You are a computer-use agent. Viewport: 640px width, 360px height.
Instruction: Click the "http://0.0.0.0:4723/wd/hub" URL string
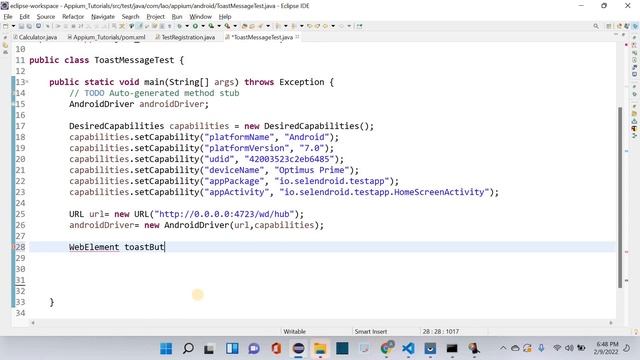[x=224, y=214]
